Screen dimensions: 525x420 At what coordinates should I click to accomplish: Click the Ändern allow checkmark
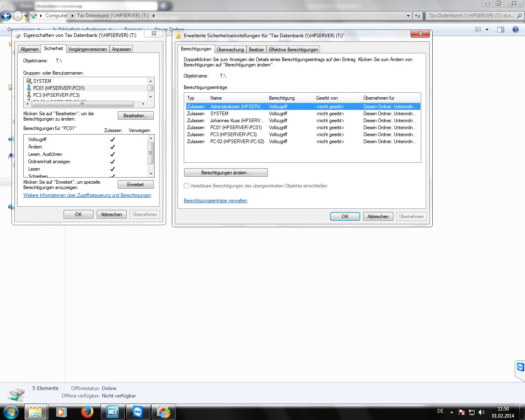coord(112,147)
